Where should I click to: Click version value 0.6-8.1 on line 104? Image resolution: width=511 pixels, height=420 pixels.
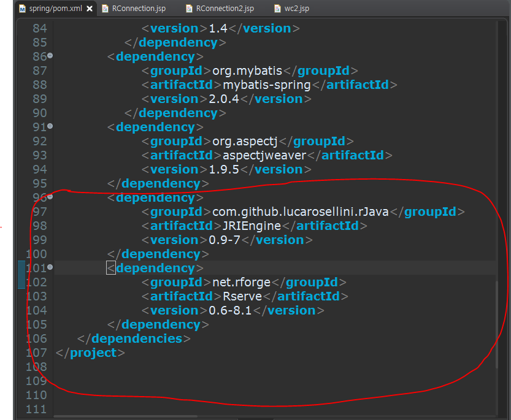point(230,310)
